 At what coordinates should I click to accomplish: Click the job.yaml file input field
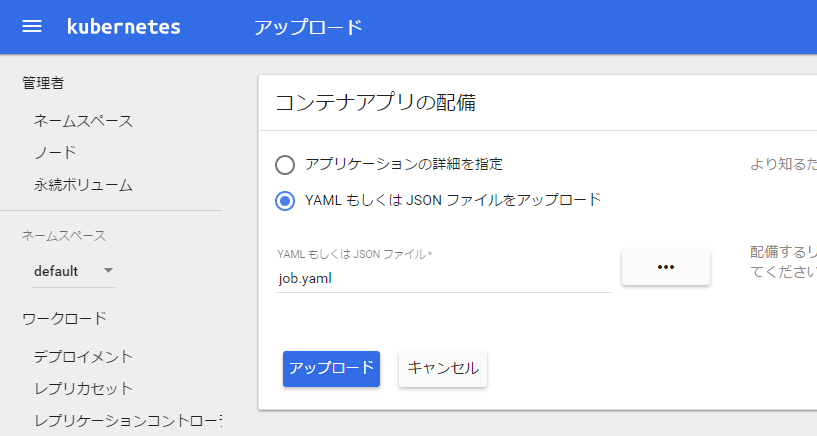click(x=444, y=279)
